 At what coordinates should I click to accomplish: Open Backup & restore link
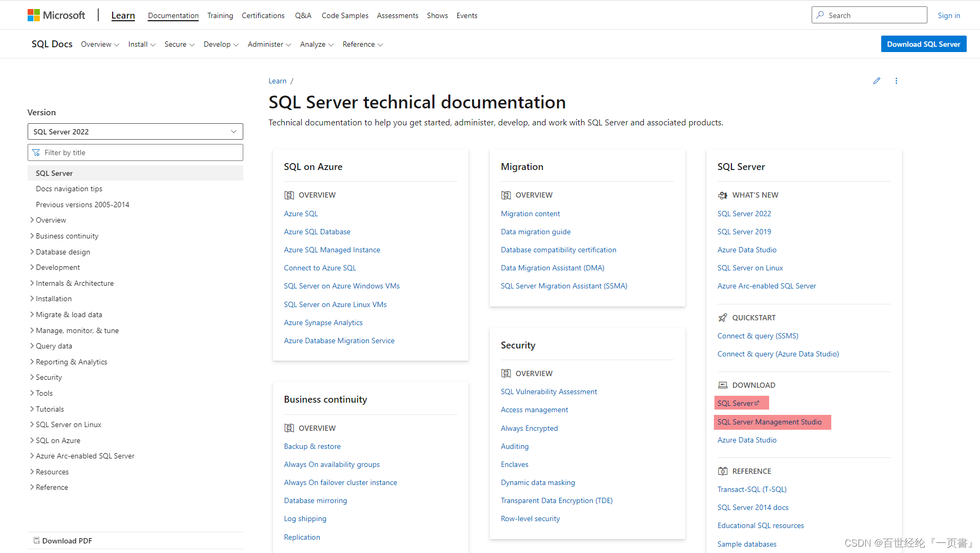pos(312,446)
